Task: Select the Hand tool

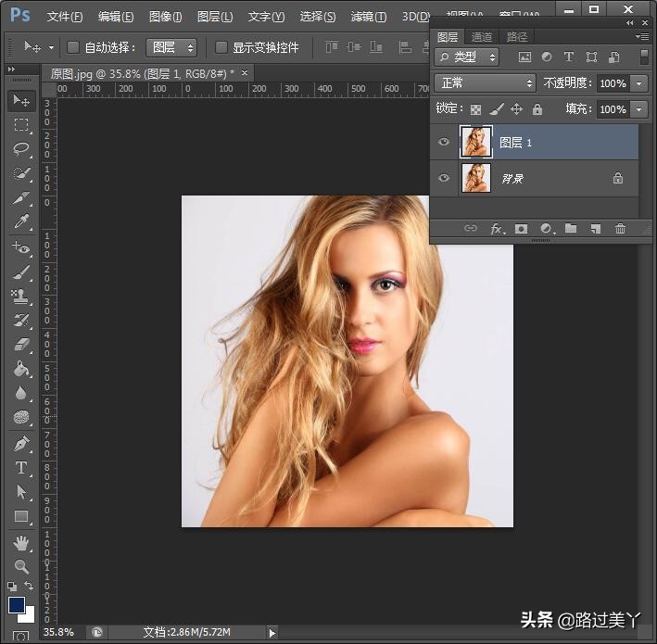Action: pyautogui.click(x=21, y=542)
